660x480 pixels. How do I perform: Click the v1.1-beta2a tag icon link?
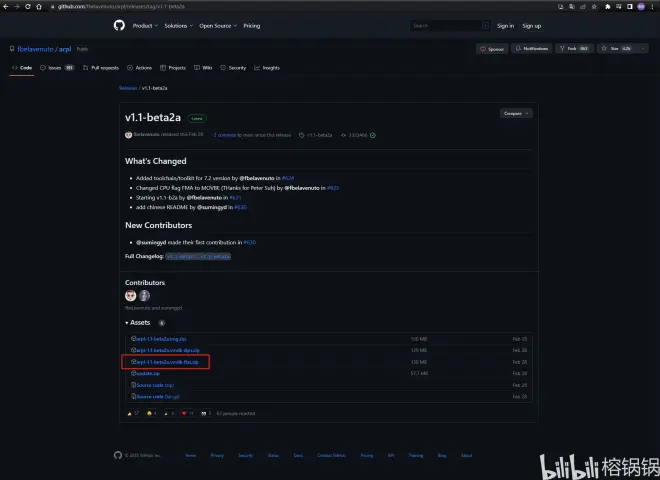(x=316, y=135)
